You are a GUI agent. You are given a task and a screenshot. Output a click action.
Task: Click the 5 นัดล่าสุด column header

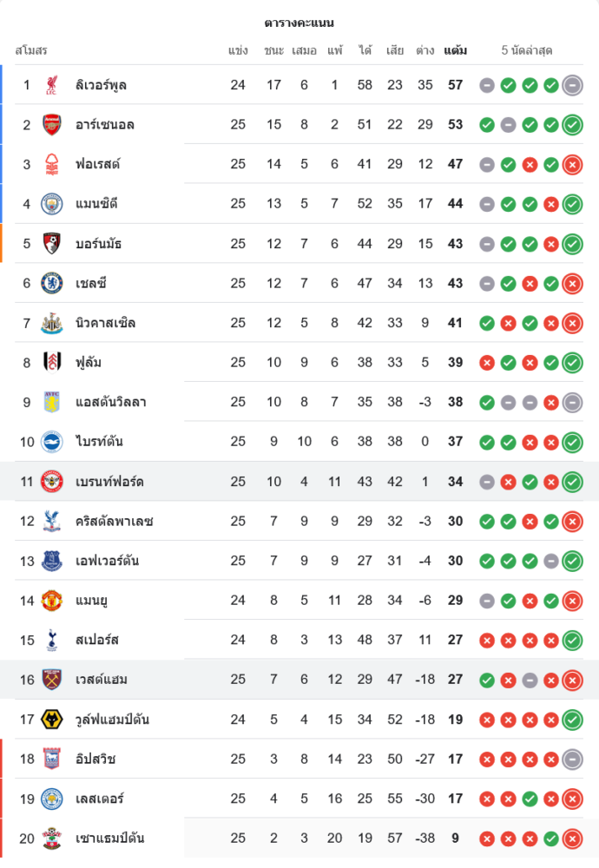click(527, 50)
